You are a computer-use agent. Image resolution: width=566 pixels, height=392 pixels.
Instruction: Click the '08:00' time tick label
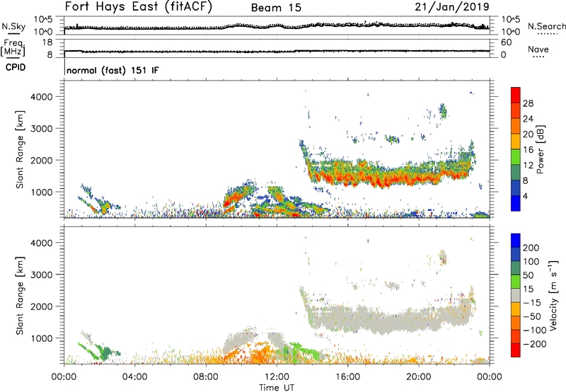pos(206,377)
